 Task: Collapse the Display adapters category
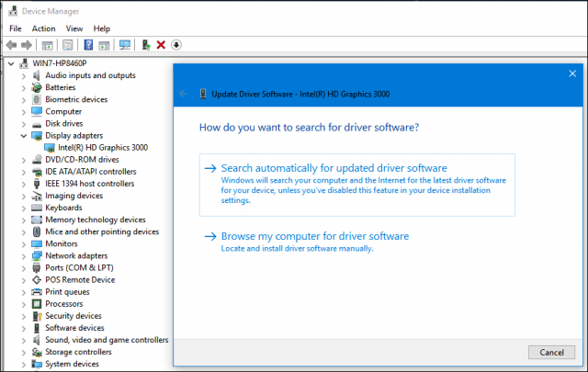(x=24, y=136)
